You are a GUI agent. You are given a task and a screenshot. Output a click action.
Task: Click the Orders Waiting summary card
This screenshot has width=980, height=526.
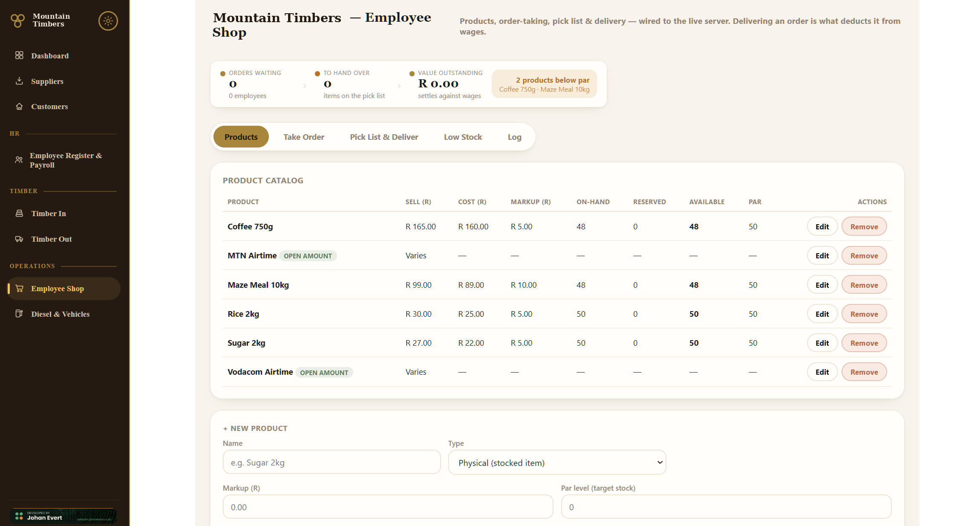click(x=256, y=84)
